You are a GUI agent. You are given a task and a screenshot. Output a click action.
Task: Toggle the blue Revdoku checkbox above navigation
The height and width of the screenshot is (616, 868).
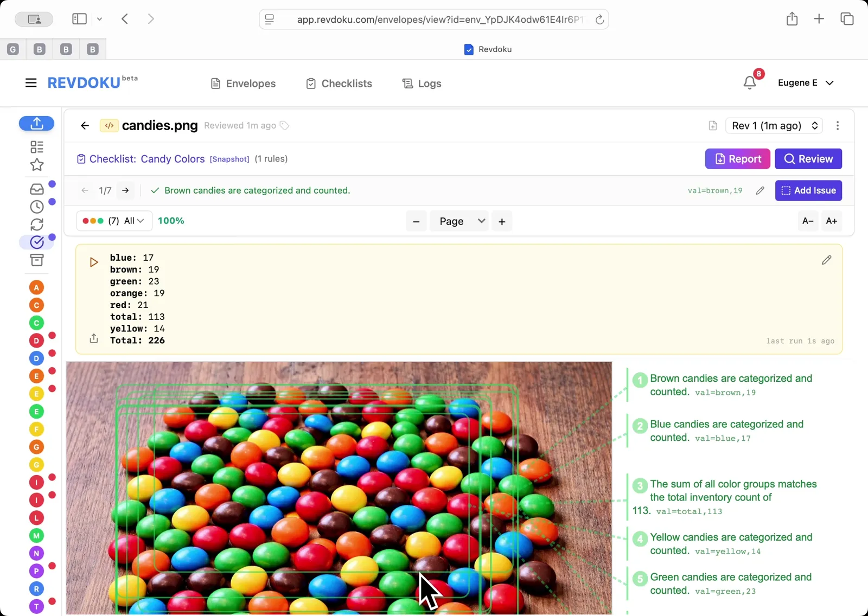[468, 49]
